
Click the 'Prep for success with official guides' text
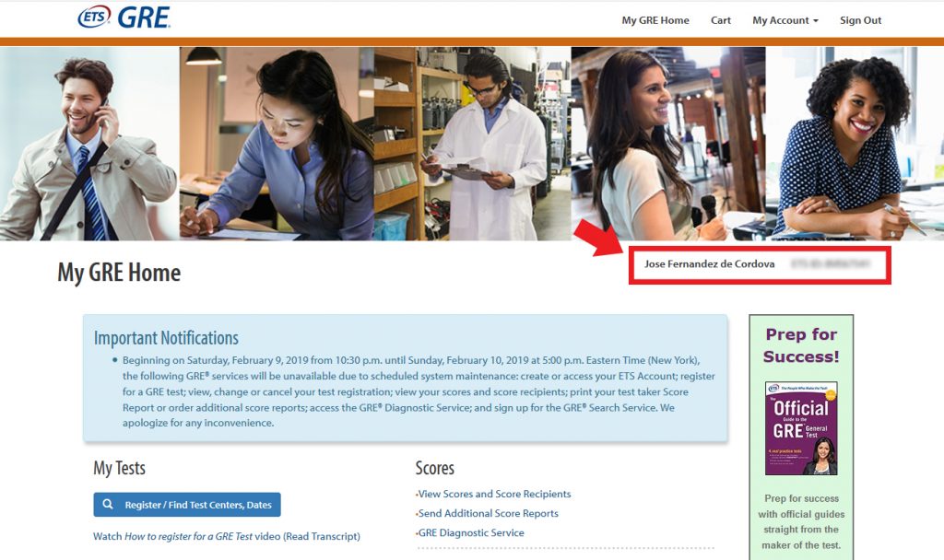[801, 521]
